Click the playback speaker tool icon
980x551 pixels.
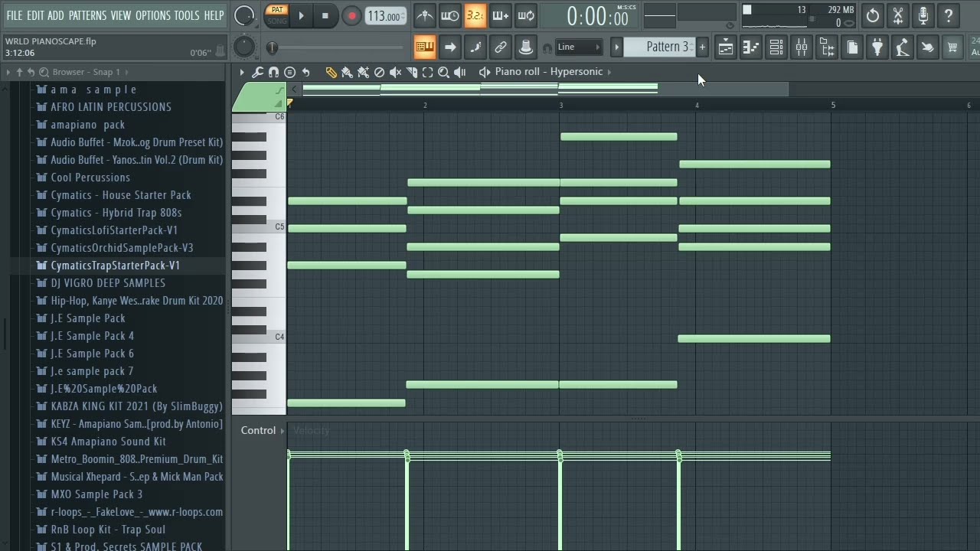click(x=459, y=72)
